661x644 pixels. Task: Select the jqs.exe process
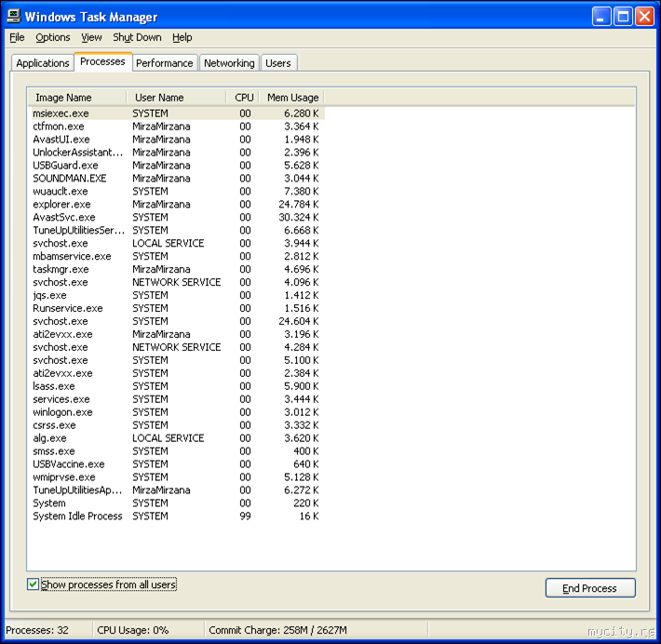tap(176, 295)
